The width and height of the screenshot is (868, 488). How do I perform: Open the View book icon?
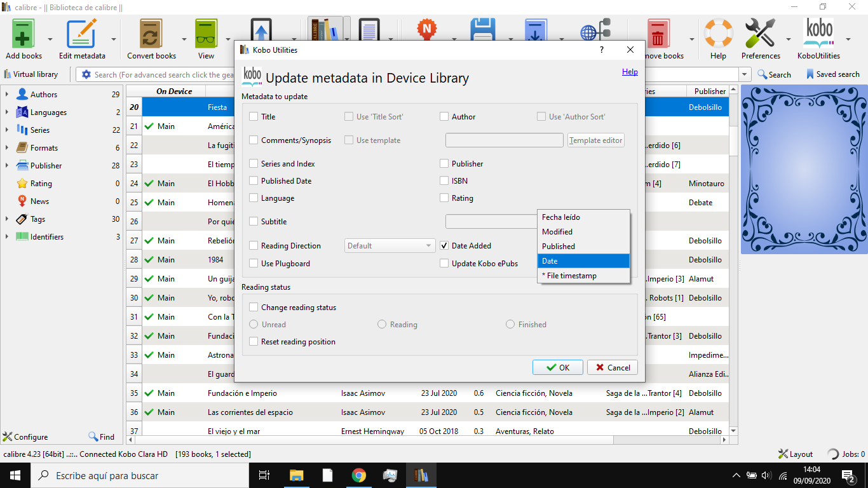tap(206, 34)
